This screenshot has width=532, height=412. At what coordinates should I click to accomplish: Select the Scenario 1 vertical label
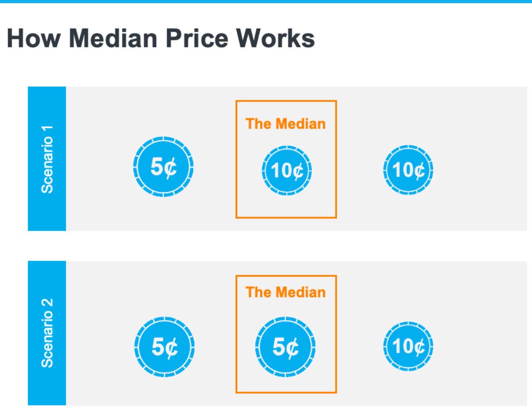pos(47,159)
